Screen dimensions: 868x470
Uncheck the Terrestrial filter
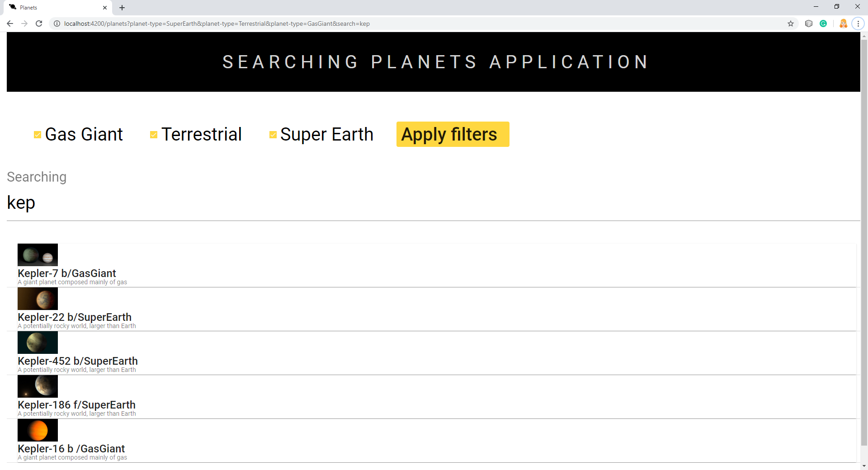pyautogui.click(x=153, y=134)
